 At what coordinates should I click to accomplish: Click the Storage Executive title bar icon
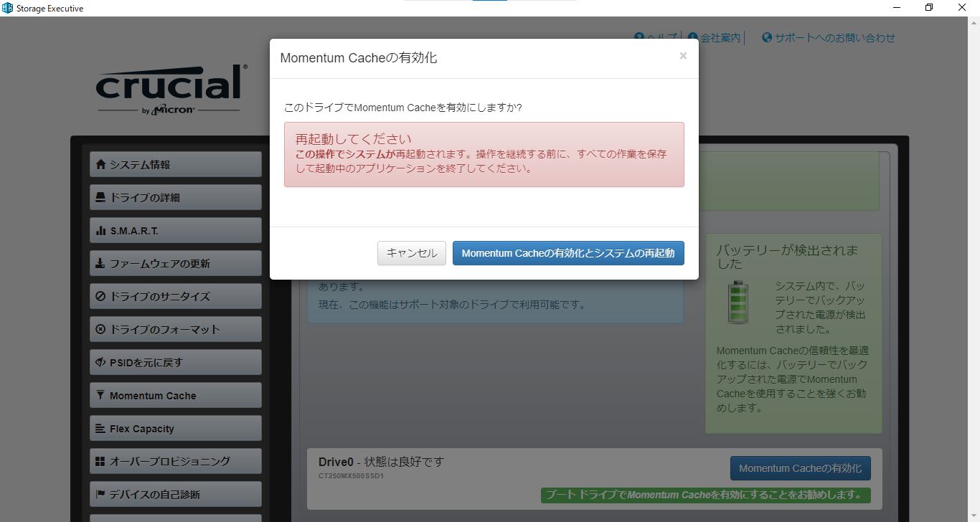(7, 8)
